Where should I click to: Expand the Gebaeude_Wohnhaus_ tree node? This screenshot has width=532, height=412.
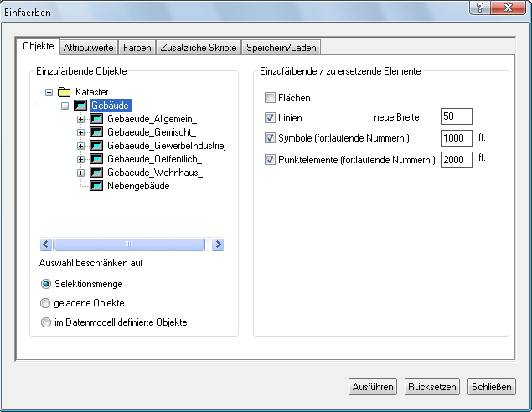tap(81, 173)
